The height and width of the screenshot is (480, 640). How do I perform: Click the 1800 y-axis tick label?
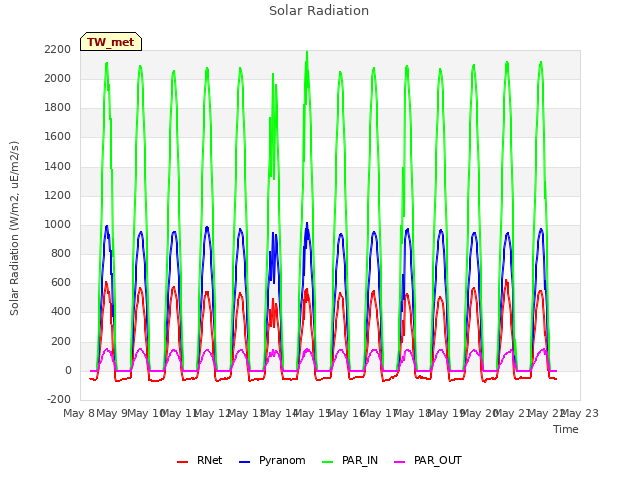click(x=58, y=108)
